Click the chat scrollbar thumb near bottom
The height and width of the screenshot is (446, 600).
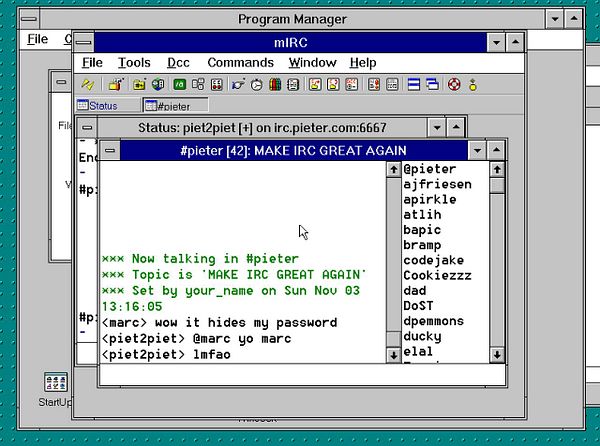[x=393, y=339]
